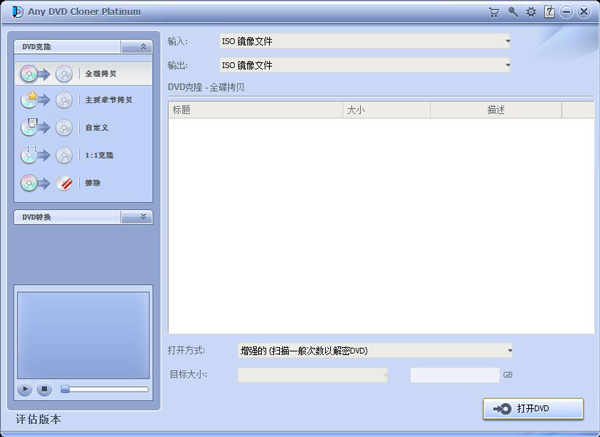Minimize the Any DVD Cloner window
This screenshot has height=437, width=600.
click(566, 12)
